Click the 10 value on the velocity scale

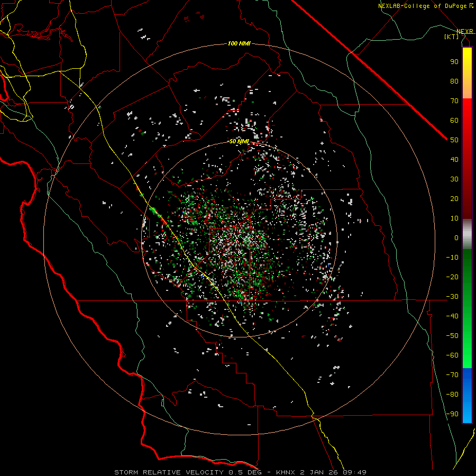point(454,218)
